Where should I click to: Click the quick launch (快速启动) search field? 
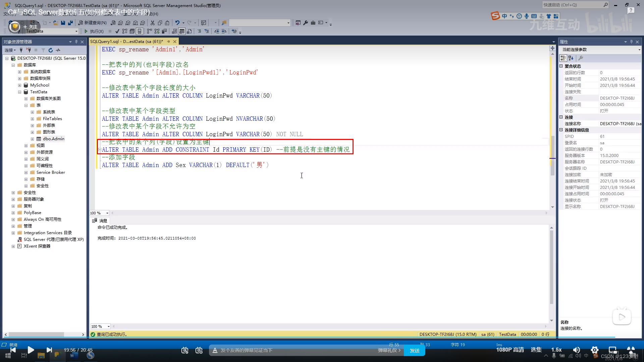click(575, 5)
